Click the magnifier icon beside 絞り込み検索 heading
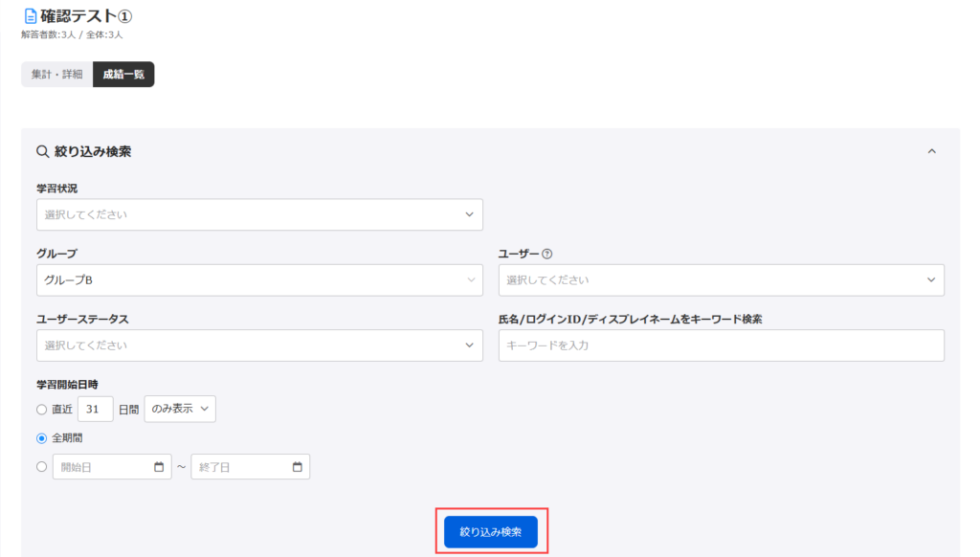 click(42, 151)
